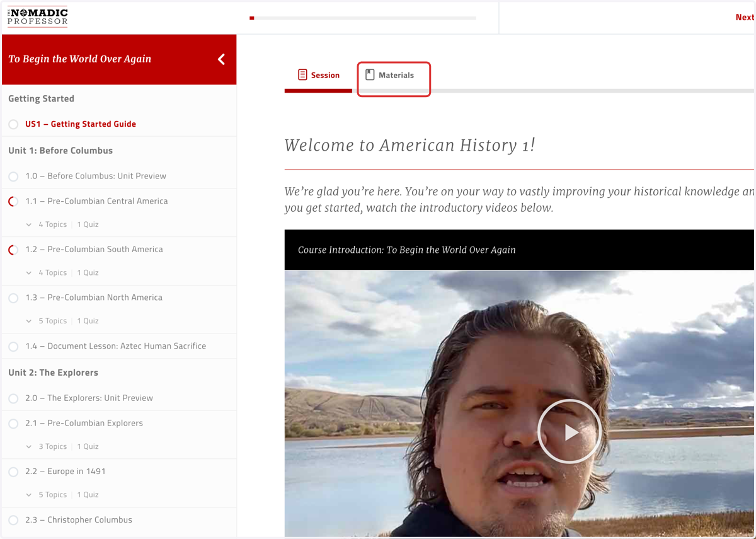Click the course progress bar
Viewport: 756px width, 539px height.
tap(363, 18)
